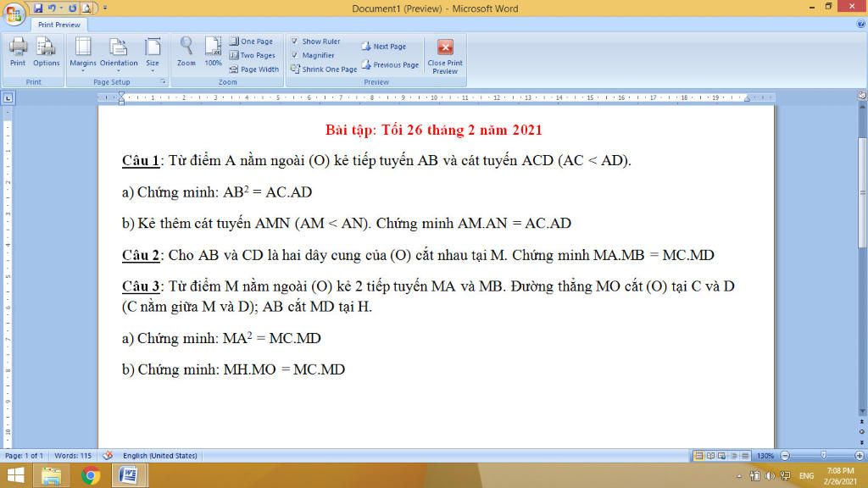Show One Page in preview
868x488 pixels.
[251, 41]
